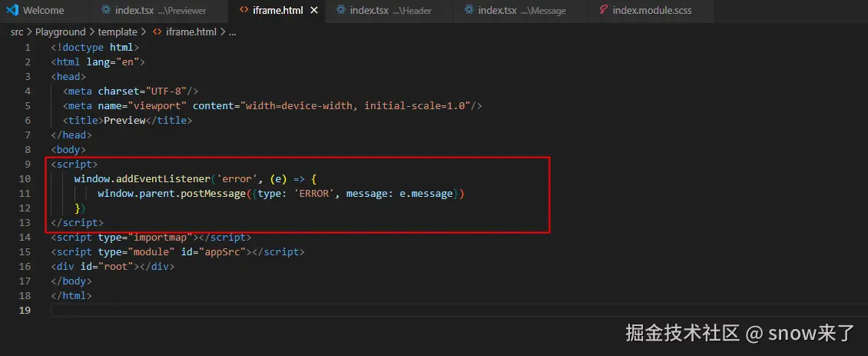Close the iframe.html tab
The width and height of the screenshot is (868, 356).
(314, 11)
